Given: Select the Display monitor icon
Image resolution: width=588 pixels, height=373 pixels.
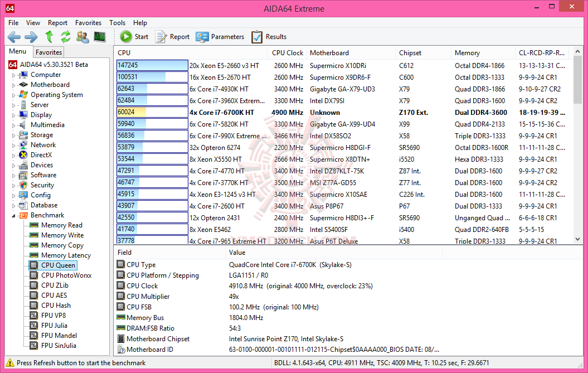Looking at the screenshot, I should (x=23, y=115).
